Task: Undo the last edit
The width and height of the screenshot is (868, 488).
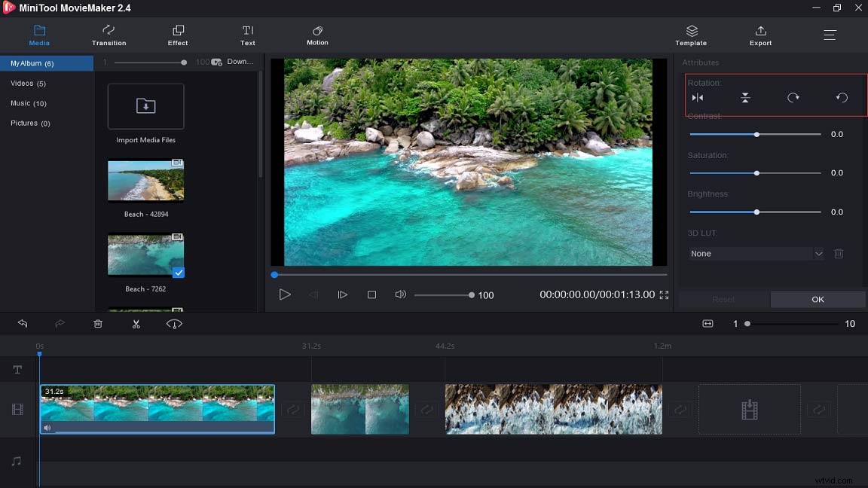Action: click(x=23, y=323)
